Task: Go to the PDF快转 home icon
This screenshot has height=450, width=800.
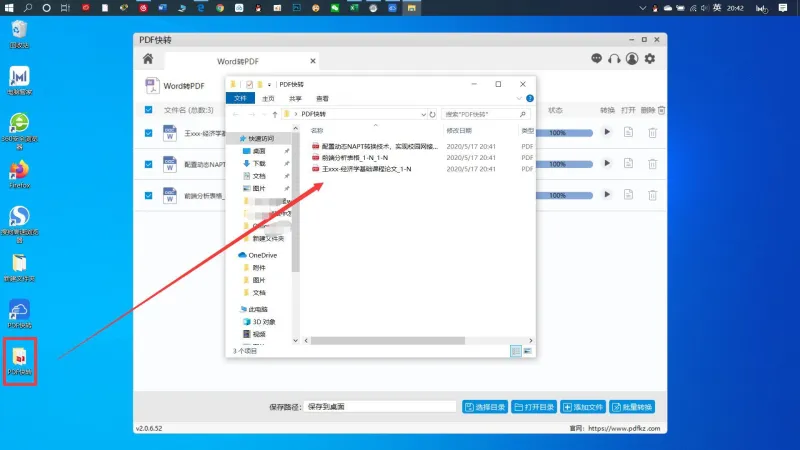Action: point(148,59)
